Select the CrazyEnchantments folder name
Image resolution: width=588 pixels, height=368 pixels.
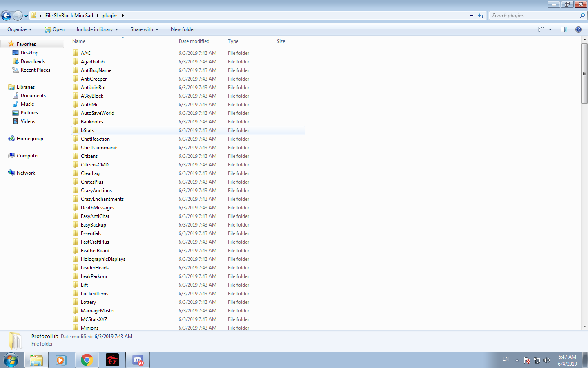coord(102,199)
